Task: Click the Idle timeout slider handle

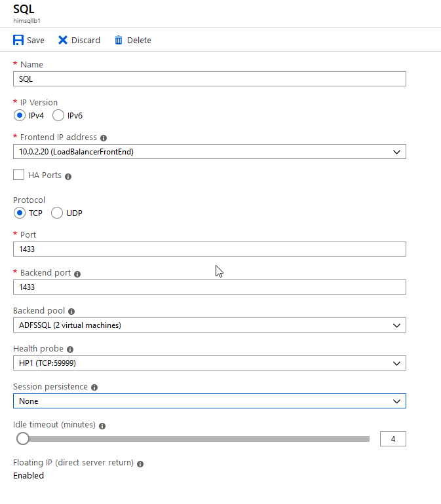Action: click(x=23, y=439)
